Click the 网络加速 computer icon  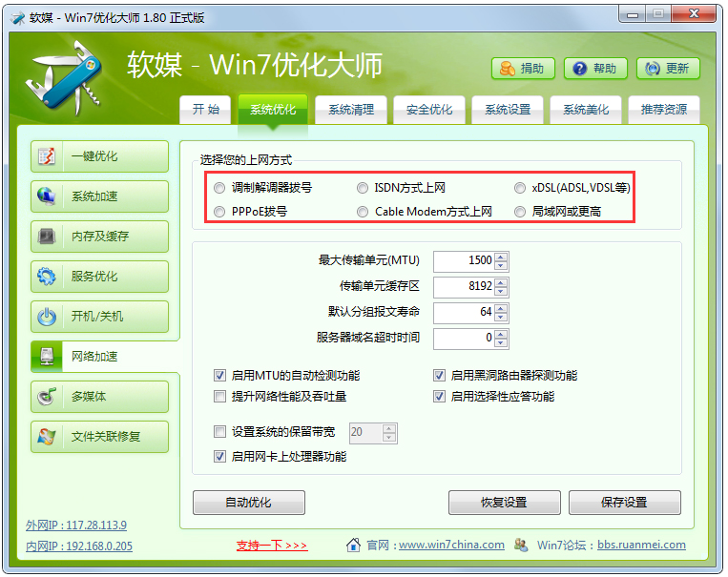pyautogui.click(x=47, y=357)
